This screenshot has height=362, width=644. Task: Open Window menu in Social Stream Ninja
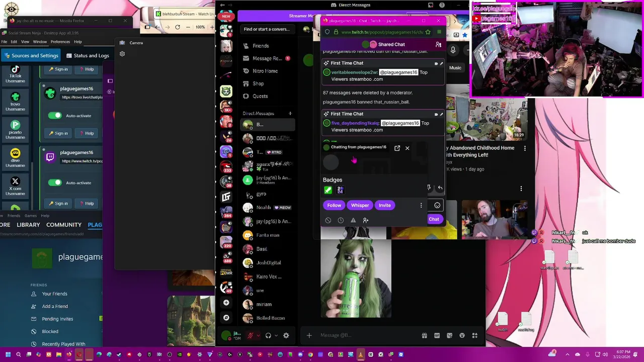(x=40, y=42)
